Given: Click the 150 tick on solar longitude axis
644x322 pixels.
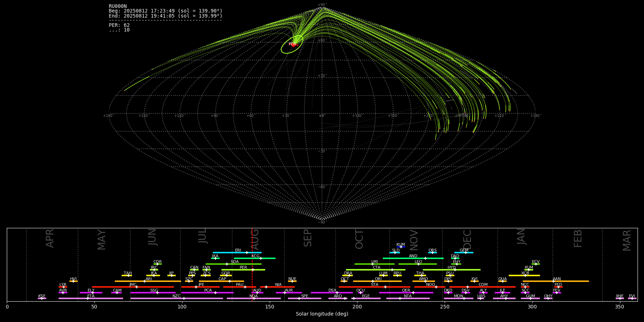Looking at the screenshot, I should tap(270, 307).
